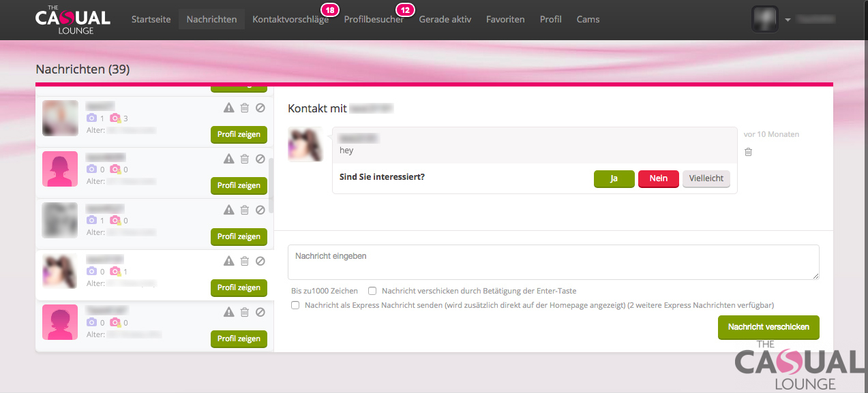Click the trash icon for the contact with 3 private photos
This screenshot has width=868, height=393.
point(245,108)
